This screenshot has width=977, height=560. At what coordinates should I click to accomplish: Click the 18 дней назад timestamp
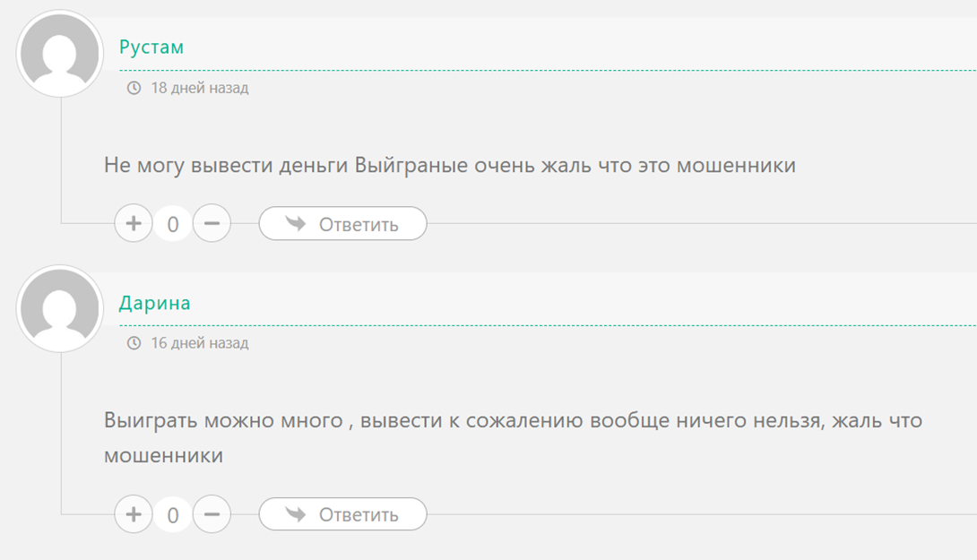[199, 88]
